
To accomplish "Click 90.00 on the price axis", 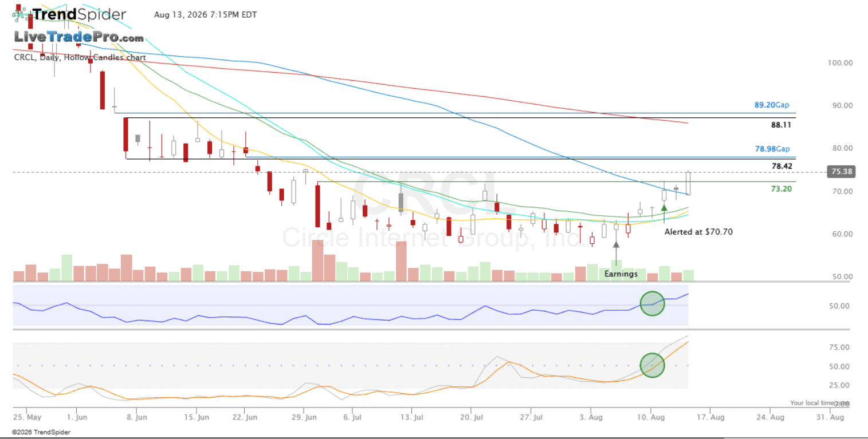I will coord(843,105).
